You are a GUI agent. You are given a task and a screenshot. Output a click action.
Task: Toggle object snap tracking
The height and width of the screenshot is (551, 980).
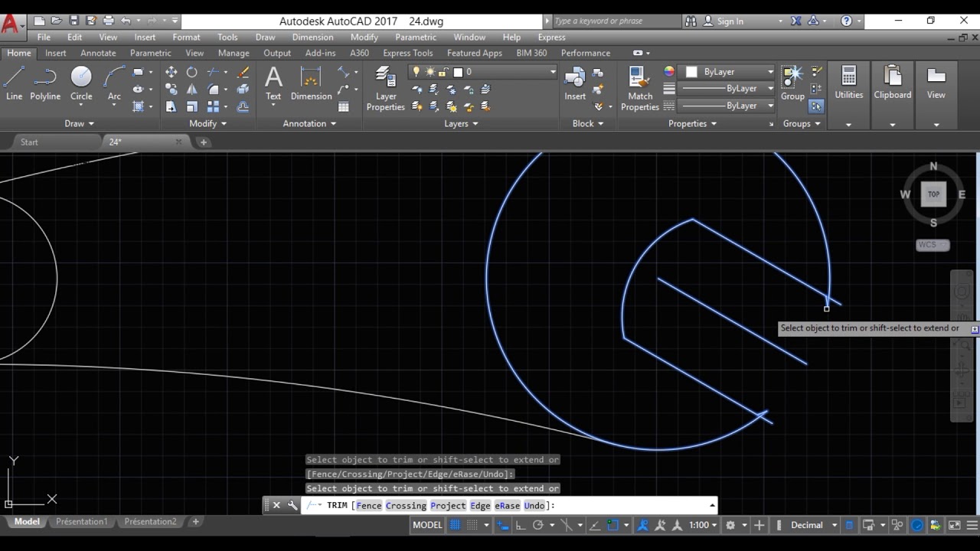(x=596, y=525)
